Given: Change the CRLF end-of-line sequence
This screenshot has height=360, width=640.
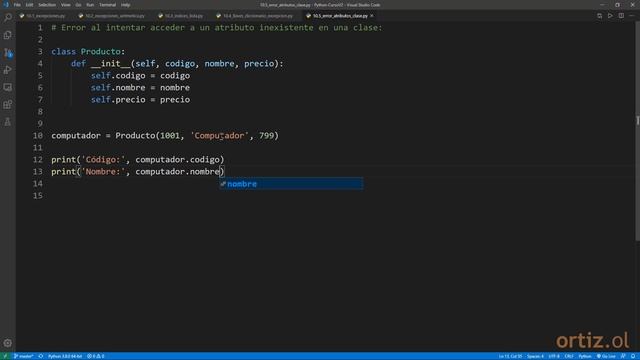Looking at the screenshot, I should coord(569,356).
